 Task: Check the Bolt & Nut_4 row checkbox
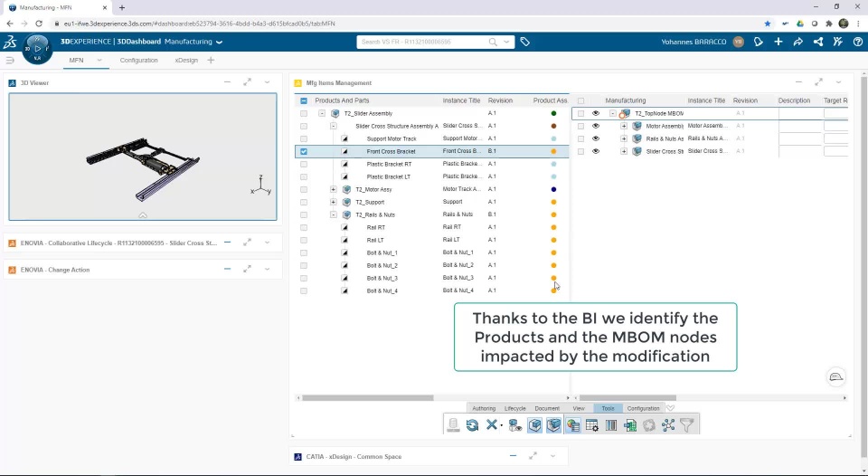tap(304, 290)
